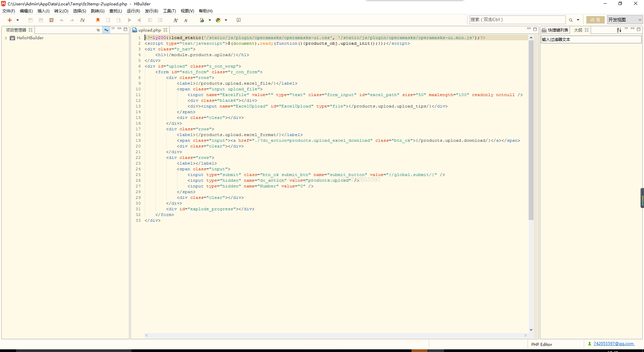The height and width of the screenshot is (352, 644).
Task: Open the search options dropdown arrow
Action: [578, 20]
